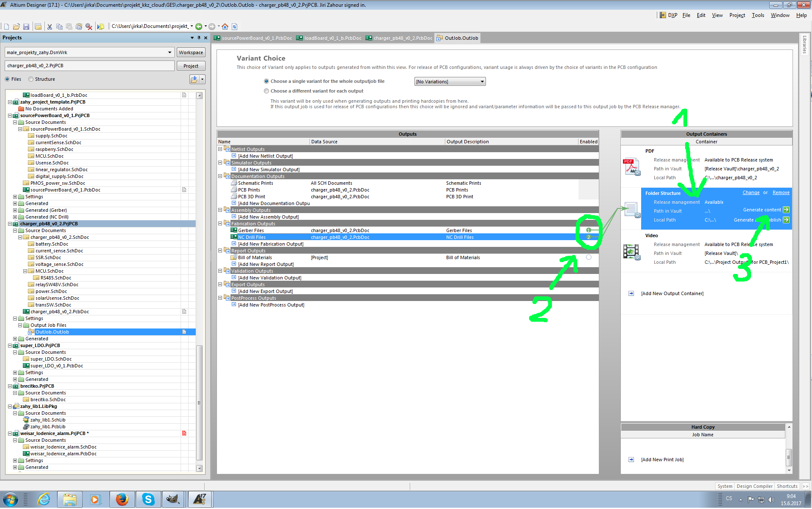
Task: Pin the Projects panel with the pushpin
Action: pyautogui.click(x=199, y=38)
